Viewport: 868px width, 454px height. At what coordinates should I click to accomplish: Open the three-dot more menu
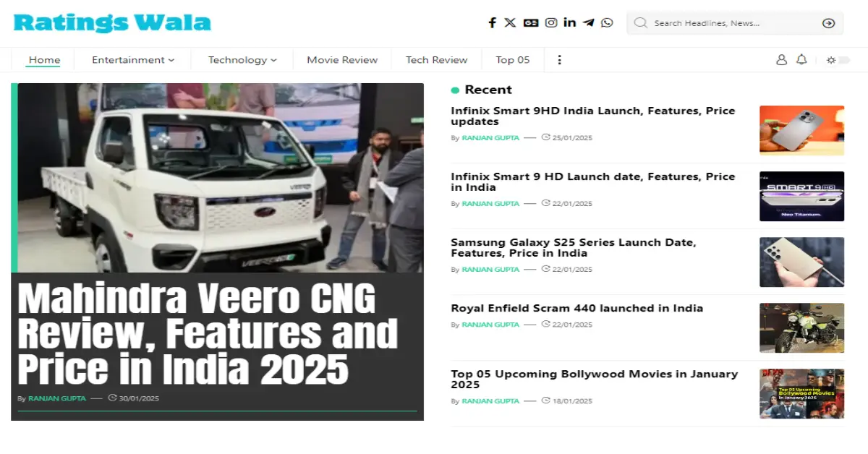point(559,60)
